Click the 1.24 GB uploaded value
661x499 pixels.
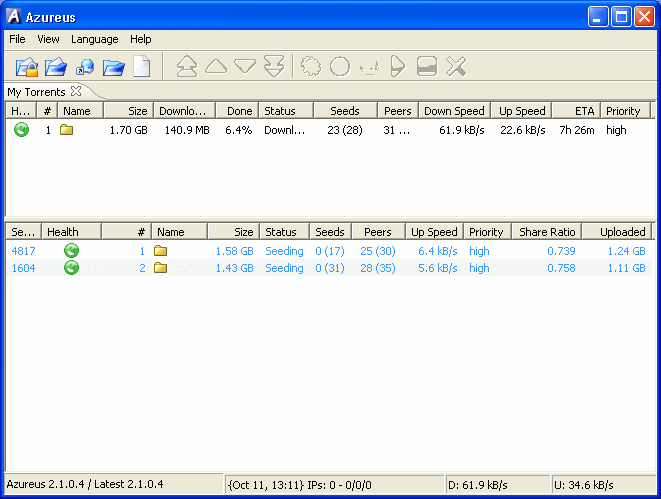pos(626,251)
